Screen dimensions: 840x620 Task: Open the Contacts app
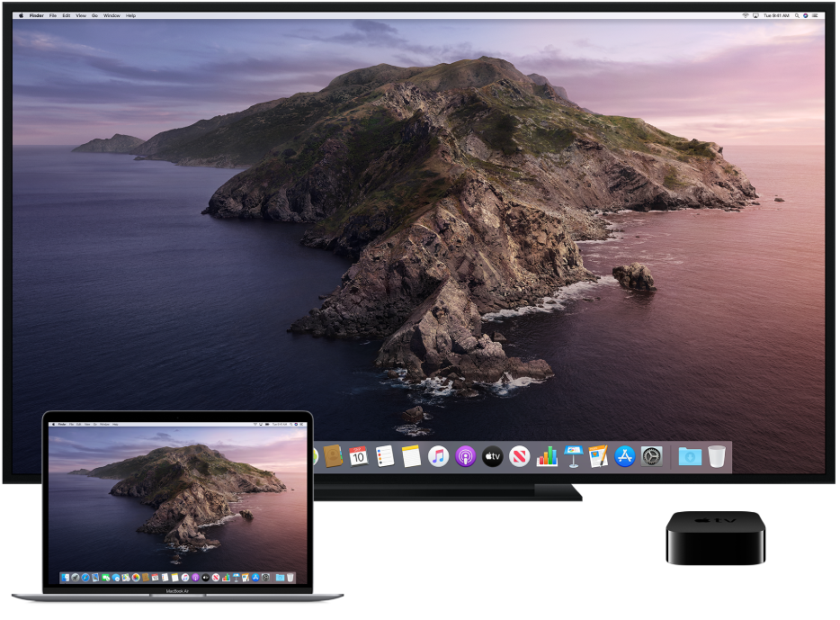pos(335,456)
